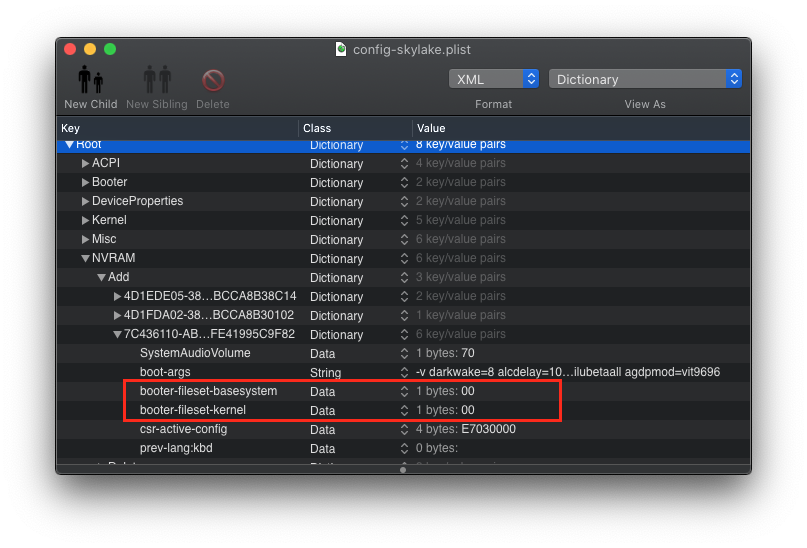This screenshot has width=807, height=548.
Task: Expand the ACPI entry
Action: pos(85,164)
